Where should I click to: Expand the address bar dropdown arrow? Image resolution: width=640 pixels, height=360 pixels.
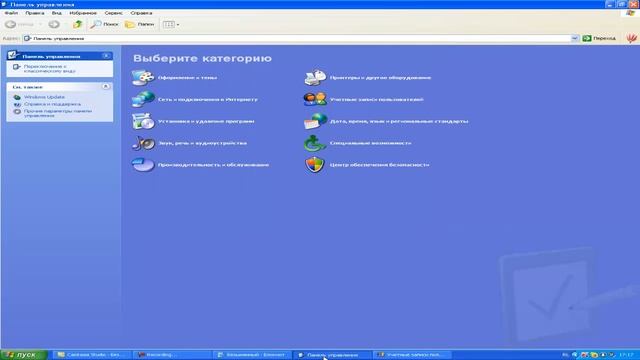coord(574,38)
